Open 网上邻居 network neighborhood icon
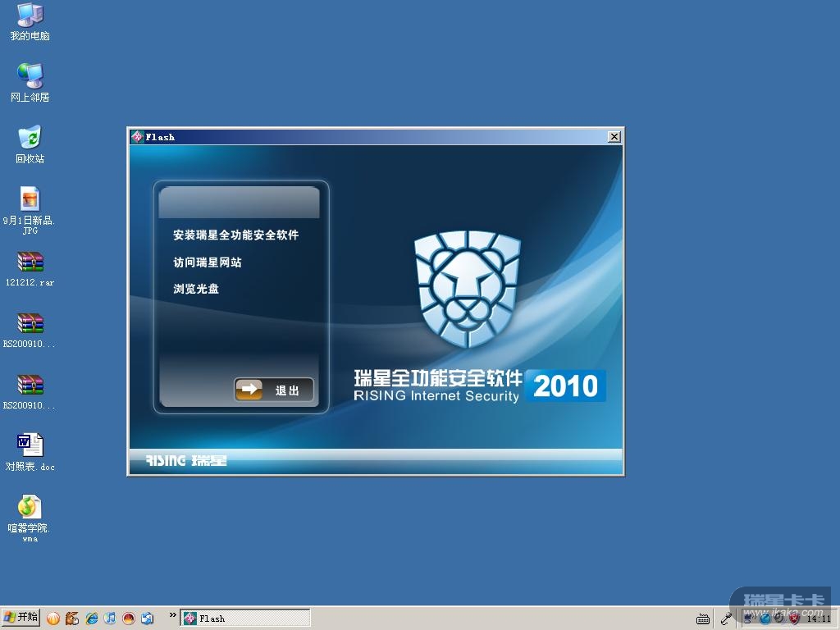The image size is (840, 630). coord(30,83)
